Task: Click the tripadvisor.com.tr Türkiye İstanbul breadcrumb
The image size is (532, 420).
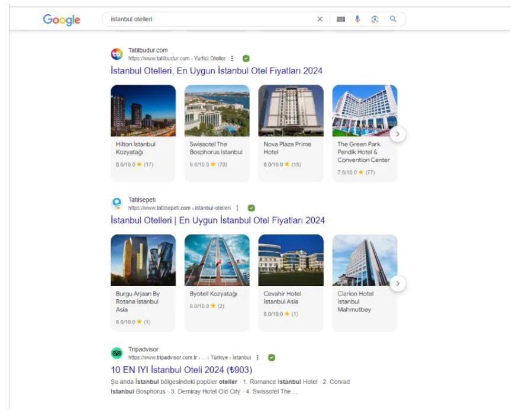Action: point(189,358)
